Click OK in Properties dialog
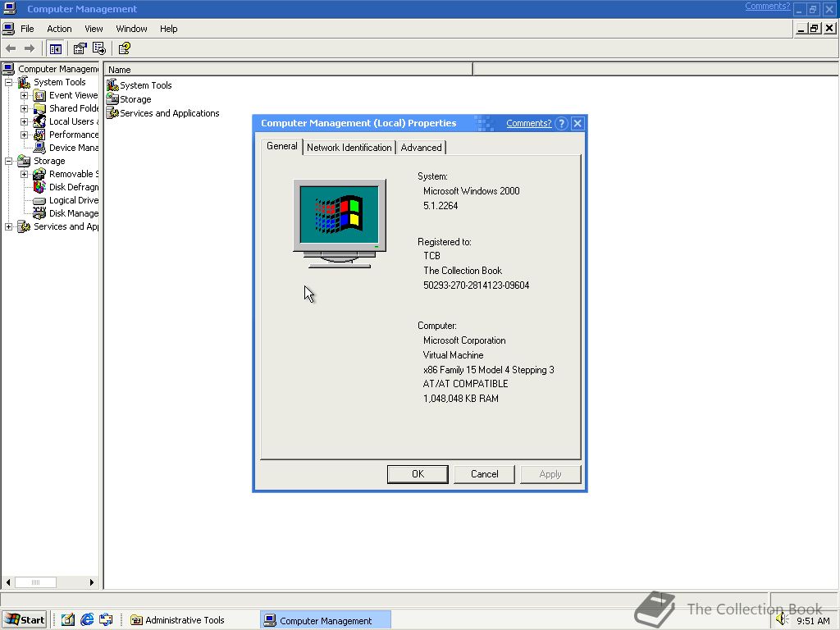 point(418,474)
